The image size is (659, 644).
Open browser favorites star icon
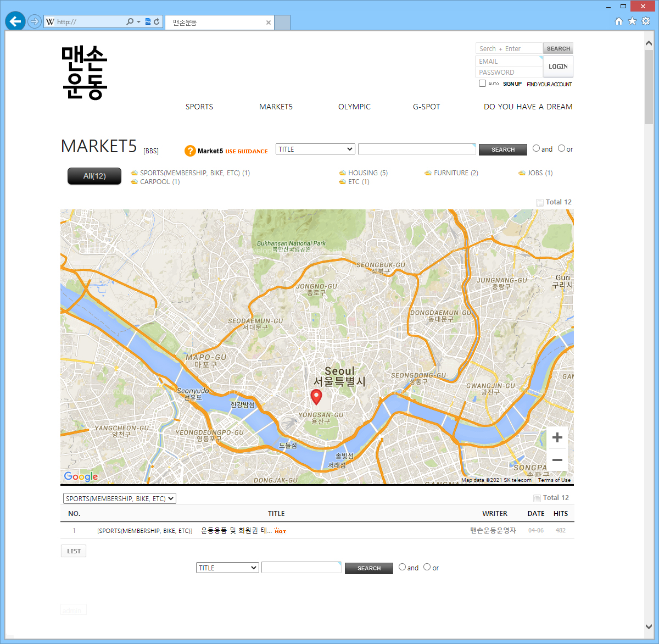click(632, 21)
